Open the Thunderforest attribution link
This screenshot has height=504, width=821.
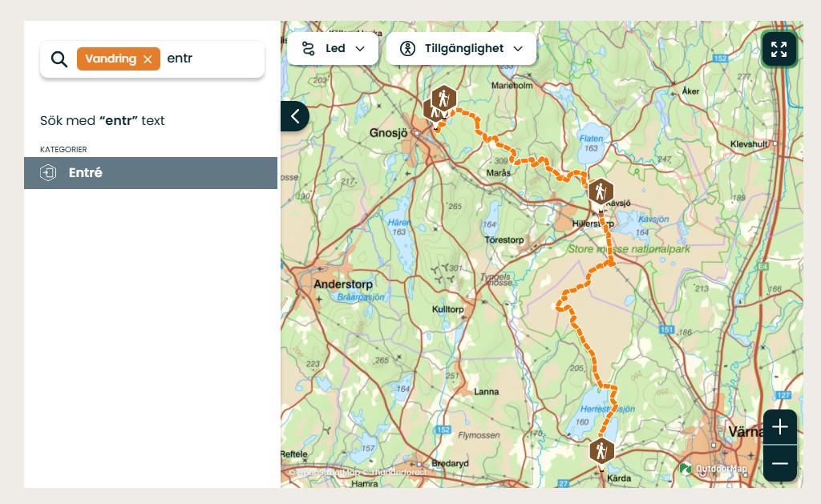(x=397, y=473)
